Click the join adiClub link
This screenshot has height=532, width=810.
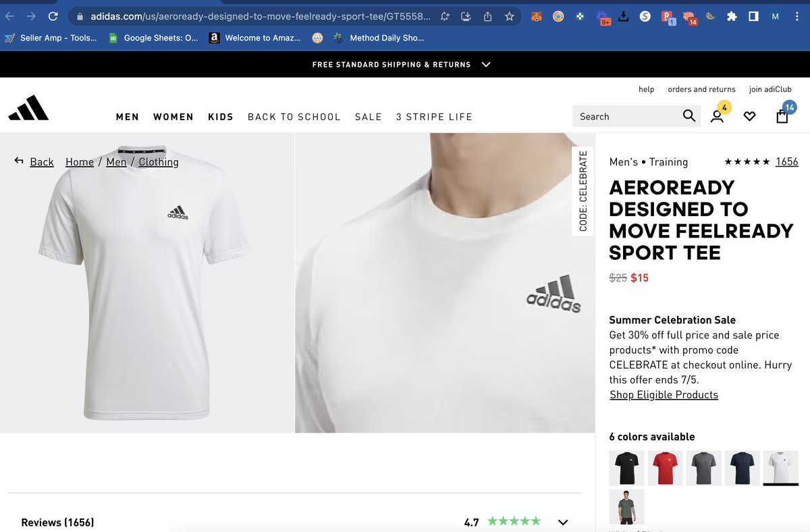770,89
